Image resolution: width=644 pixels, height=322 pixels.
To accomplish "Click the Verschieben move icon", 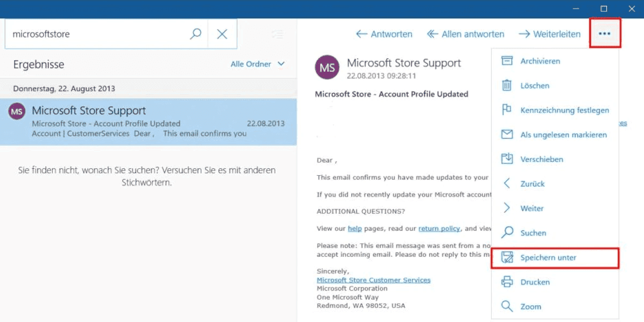I will point(507,159).
